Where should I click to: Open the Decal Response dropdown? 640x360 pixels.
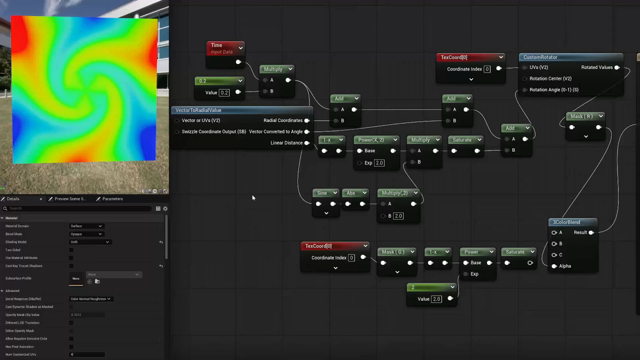tap(91, 299)
